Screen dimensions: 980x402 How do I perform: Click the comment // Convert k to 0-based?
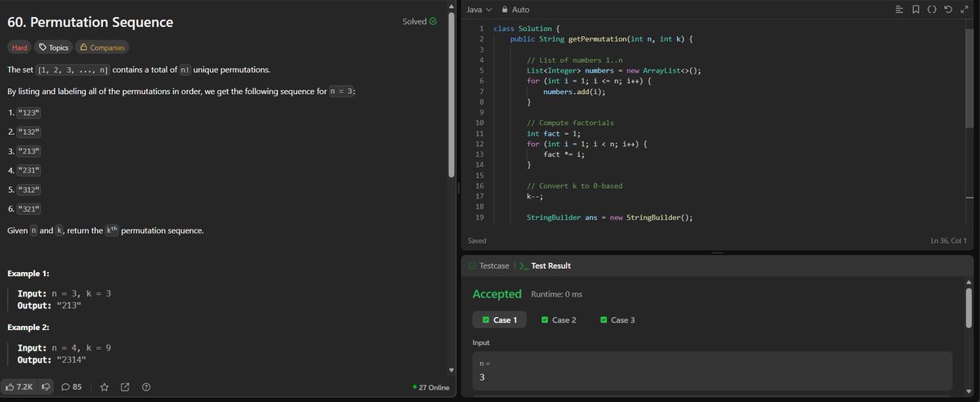tap(574, 185)
